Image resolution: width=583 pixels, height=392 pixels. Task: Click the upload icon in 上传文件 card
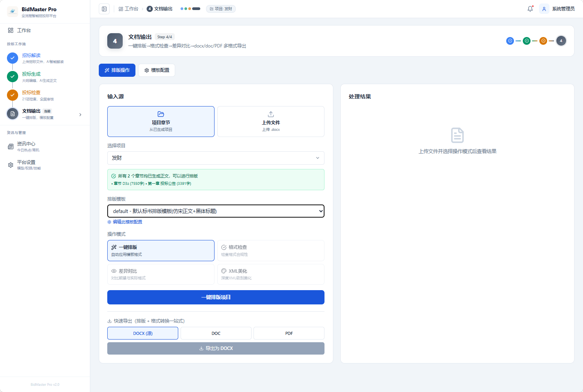(x=271, y=114)
